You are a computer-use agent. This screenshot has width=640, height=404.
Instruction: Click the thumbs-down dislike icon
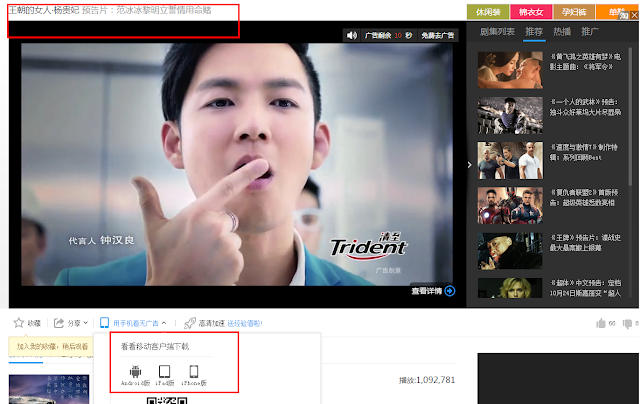627,324
